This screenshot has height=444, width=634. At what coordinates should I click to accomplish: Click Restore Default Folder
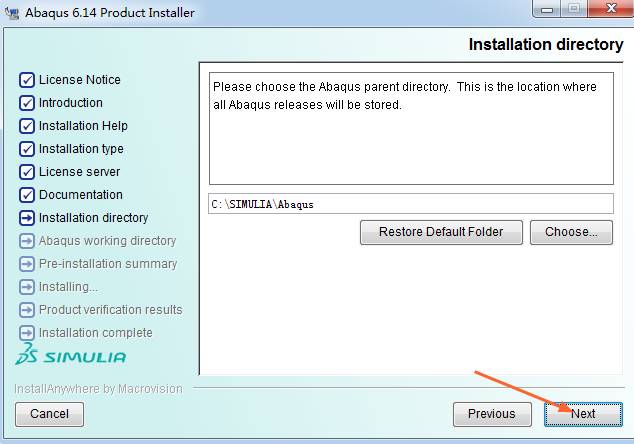pyautogui.click(x=440, y=232)
